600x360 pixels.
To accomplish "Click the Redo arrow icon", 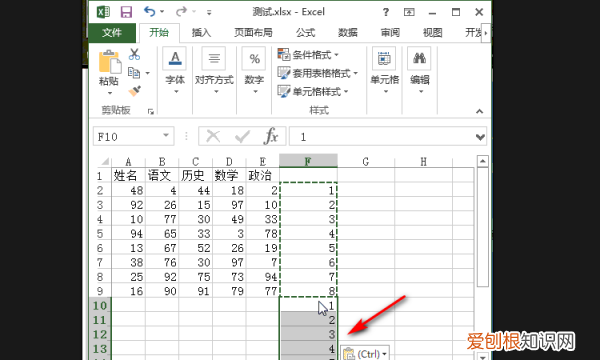I will point(181,12).
